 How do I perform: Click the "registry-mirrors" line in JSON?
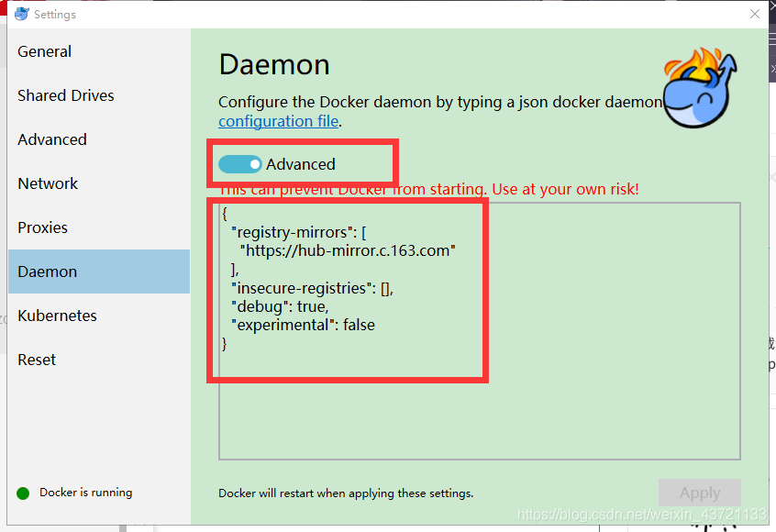299,232
